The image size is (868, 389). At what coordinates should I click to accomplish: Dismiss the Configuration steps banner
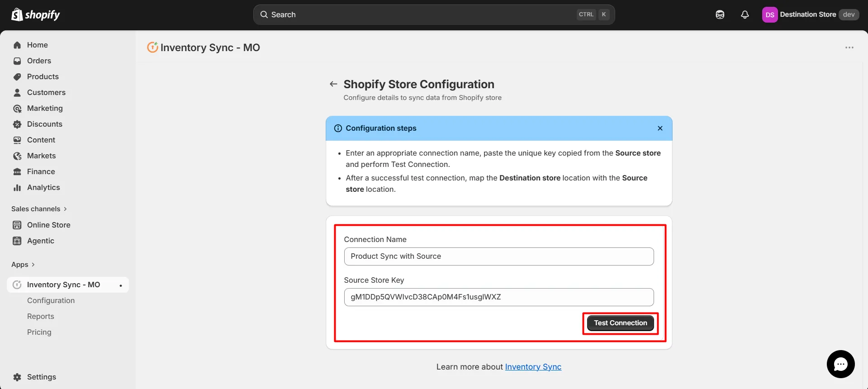pos(660,128)
